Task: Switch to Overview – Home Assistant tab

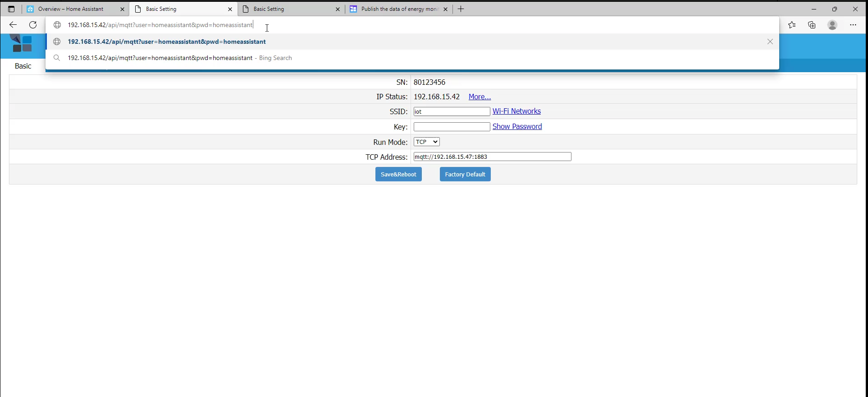Action: [x=71, y=9]
